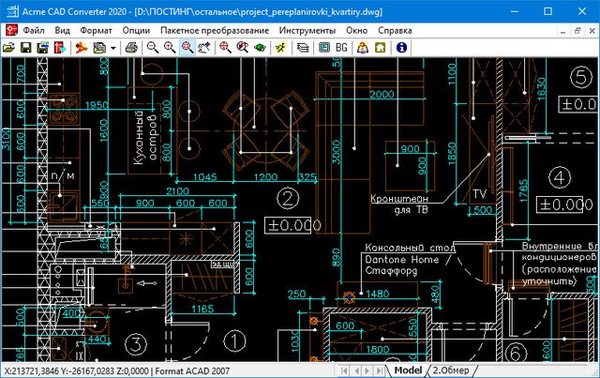
Task: Open the About info icon
Action: tap(401, 48)
